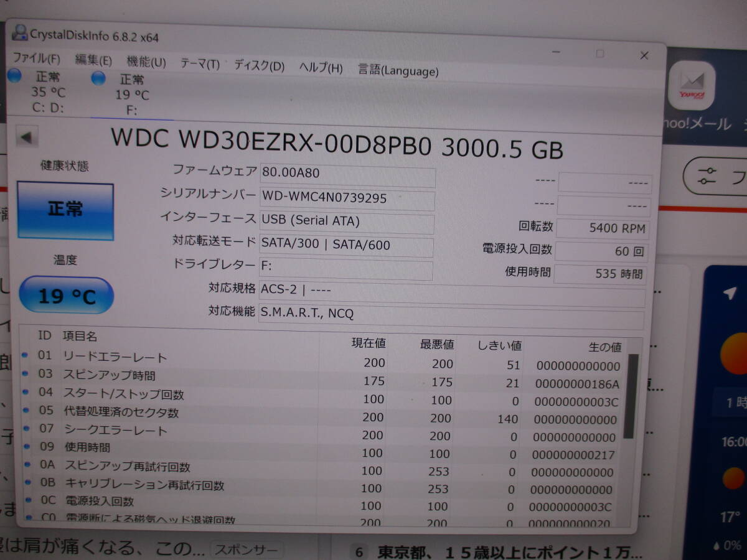Click the raw value 00000000186A
Image resolution: width=747 pixels, height=560 pixels.
click(x=577, y=384)
